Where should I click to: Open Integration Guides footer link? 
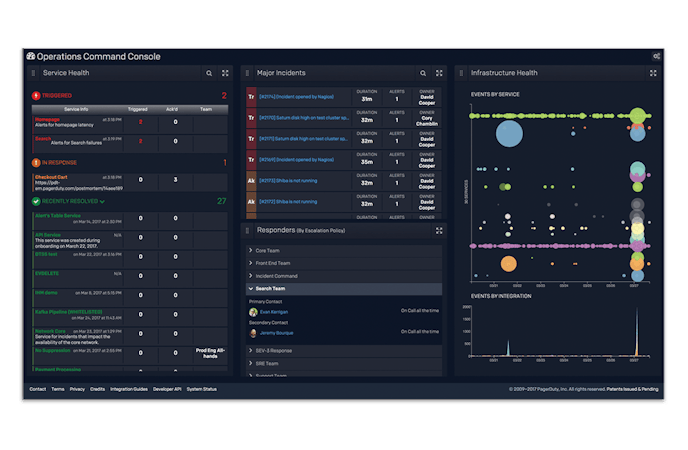pos(129,389)
